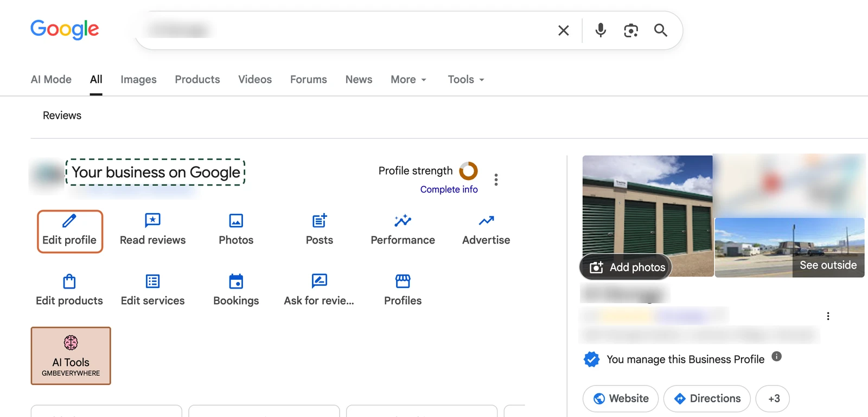
Task: Switch to Videos tab
Action: click(x=255, y=79)
